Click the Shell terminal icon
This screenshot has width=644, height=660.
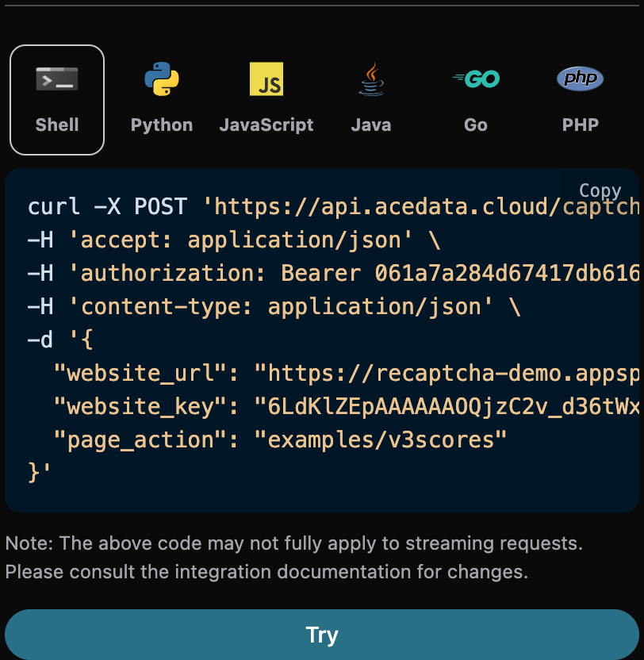57,79
